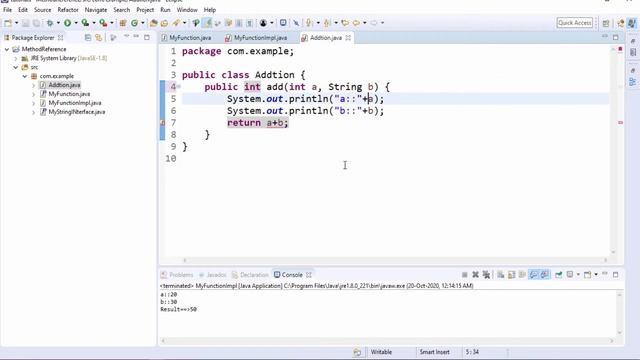Screen dimensions: 640x360
Task: Collapse the MethodReference project node
Action: pos(7,49)
